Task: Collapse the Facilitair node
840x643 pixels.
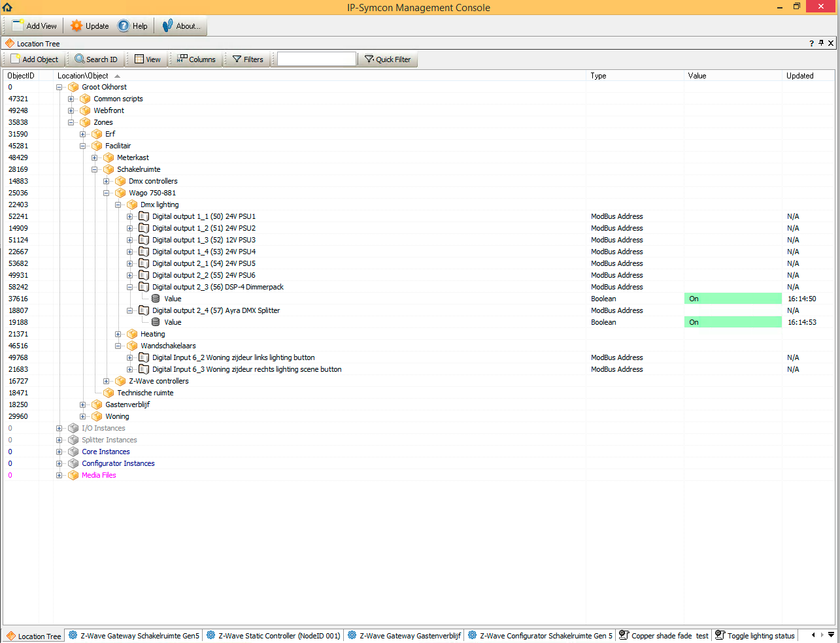Action: pyautogui.click(x=82, y=146)
